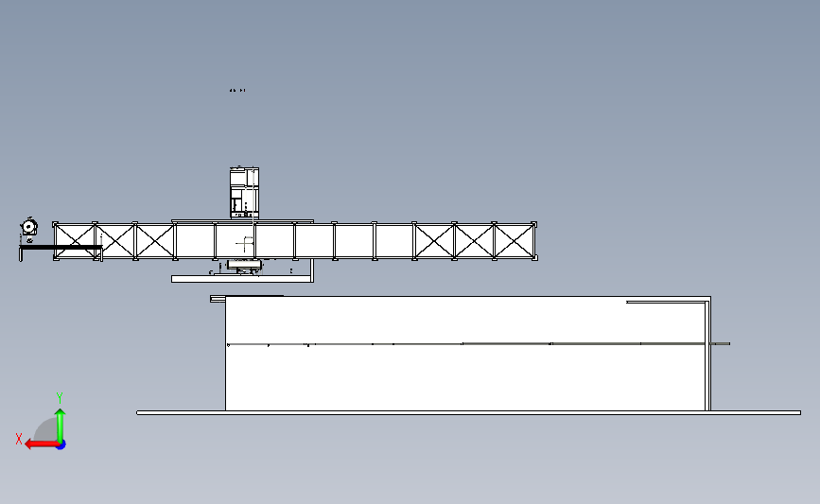Click the green Y axis arrow of the triad
Image resolution: width=820 pixels, height=504 pixels.
tap(61, 425)
